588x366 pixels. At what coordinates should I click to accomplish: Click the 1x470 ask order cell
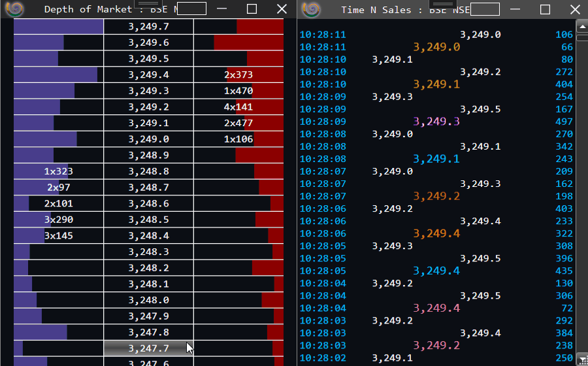(x=238, y=91)
